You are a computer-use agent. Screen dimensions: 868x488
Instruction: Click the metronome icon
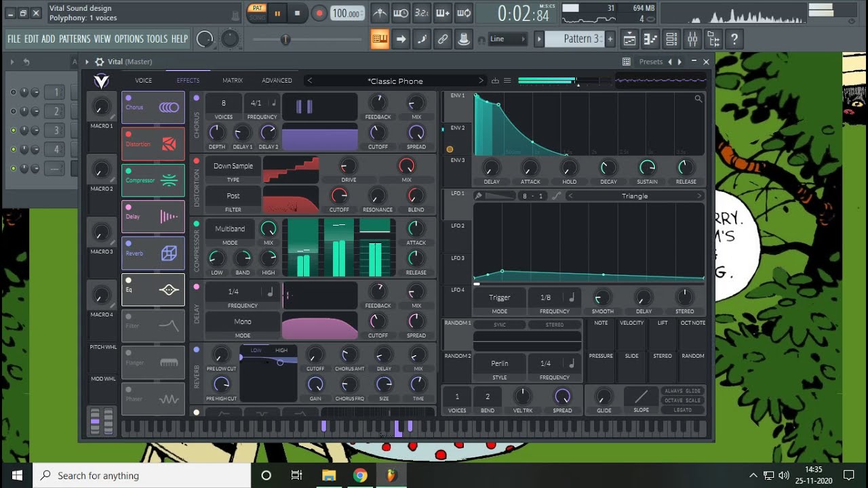[380, 13]
